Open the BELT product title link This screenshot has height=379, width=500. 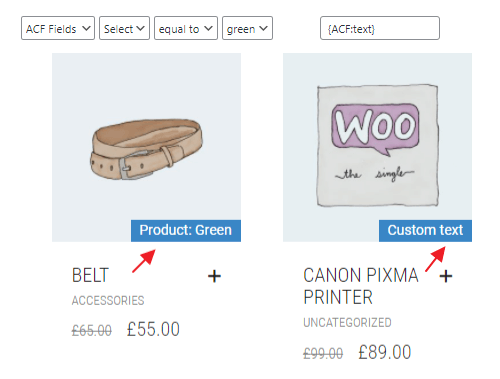90,276
